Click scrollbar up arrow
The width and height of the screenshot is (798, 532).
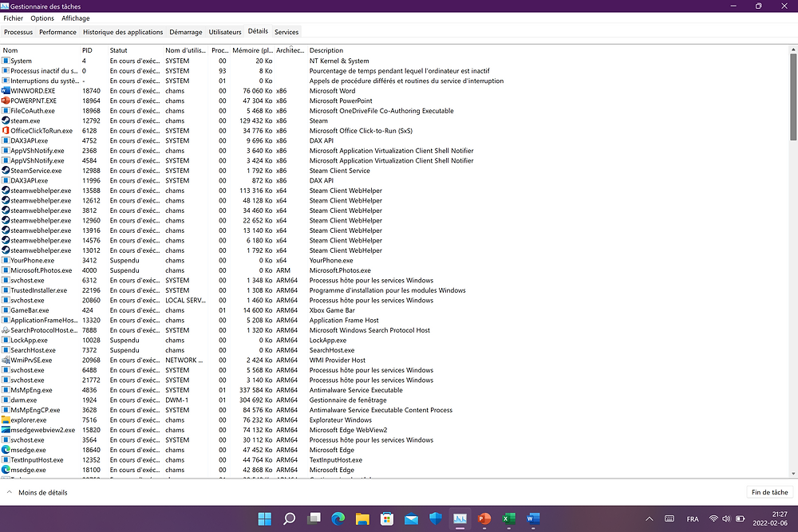point(793,50)
